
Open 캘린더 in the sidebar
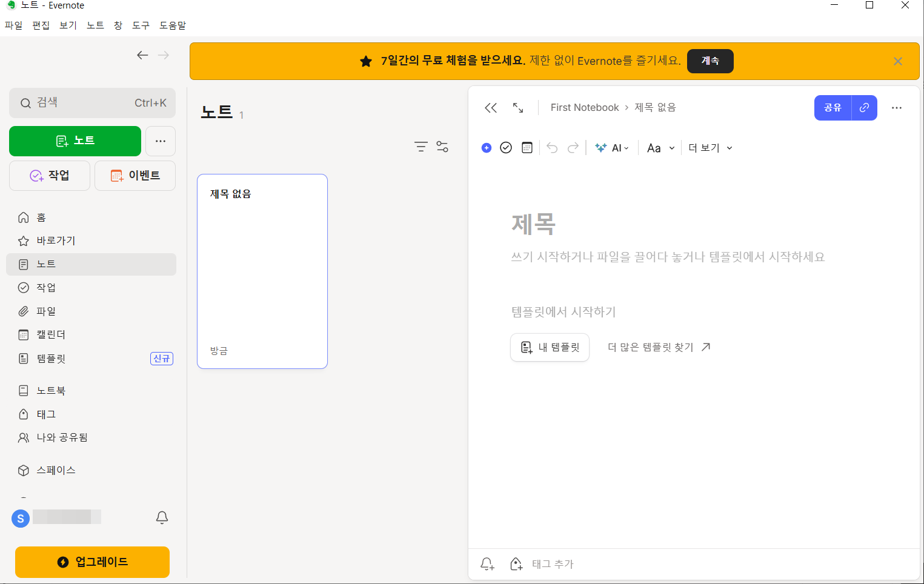tap(91, 335)
